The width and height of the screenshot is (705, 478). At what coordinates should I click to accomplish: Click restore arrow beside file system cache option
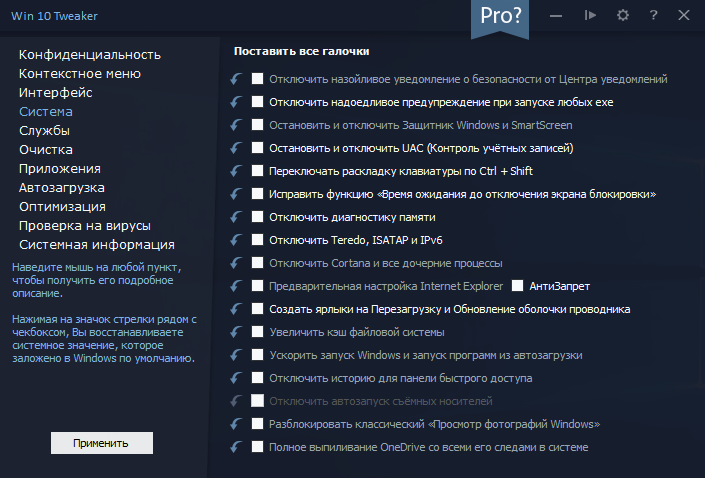coord(236,332)
